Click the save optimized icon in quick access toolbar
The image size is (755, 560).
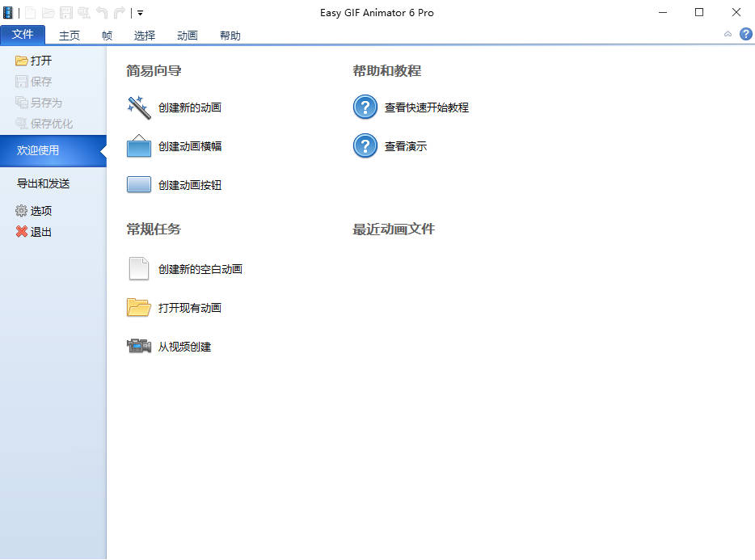pyautogui.click(x=84, y=12)
